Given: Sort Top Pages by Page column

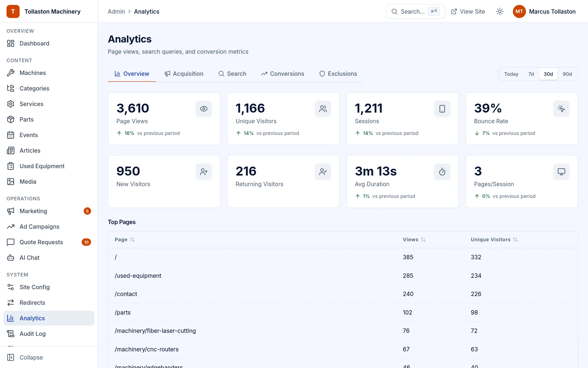Looking at the screenshot, I should pyautogui.click(x=125, y=240).
